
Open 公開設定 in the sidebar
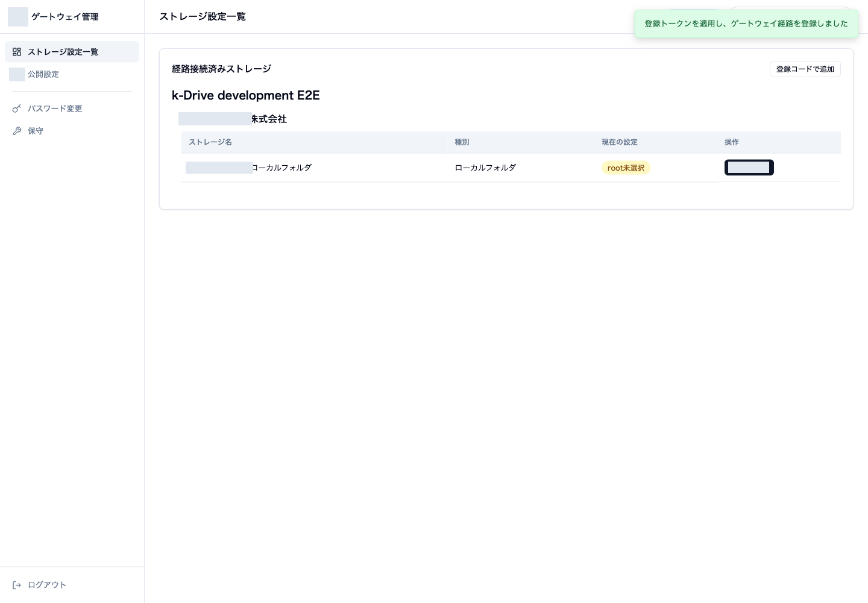pos(72,74)
